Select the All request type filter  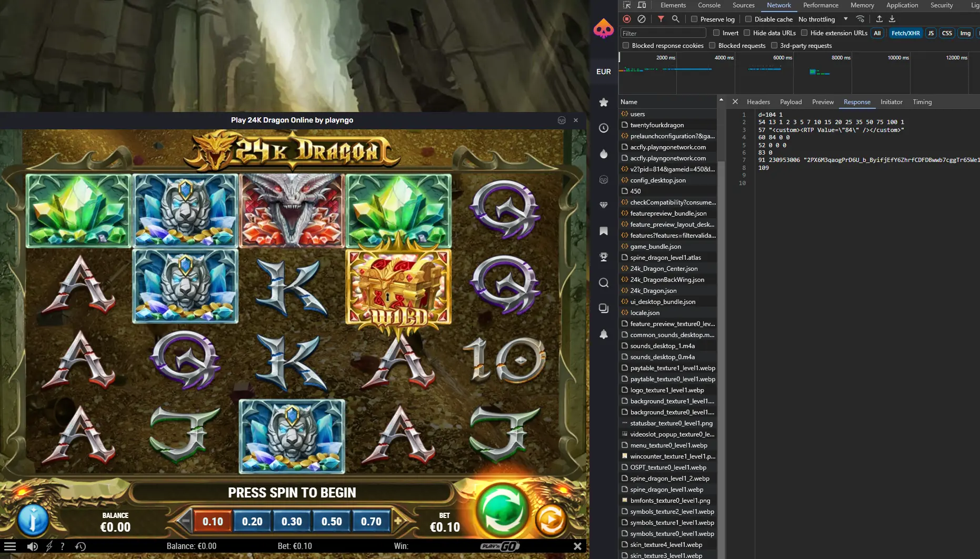click(877, 33)
